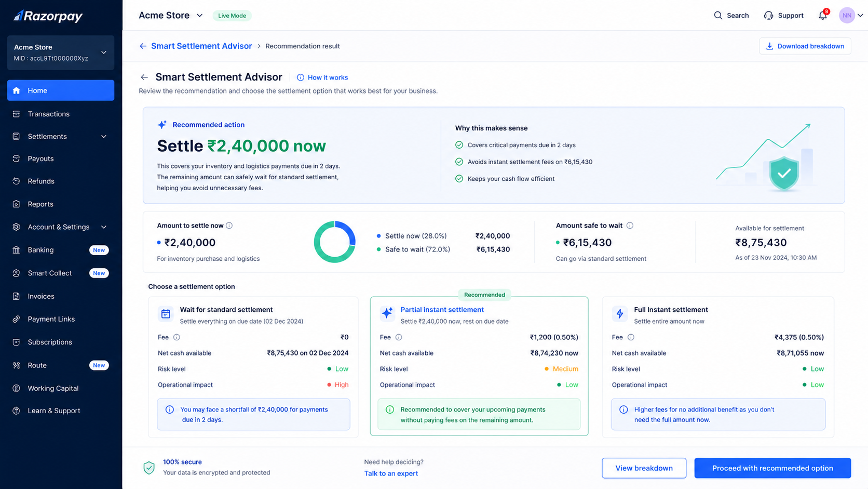Click the Razorpay logo
Viewport: 868px width, 489px height.
point(48,16)
